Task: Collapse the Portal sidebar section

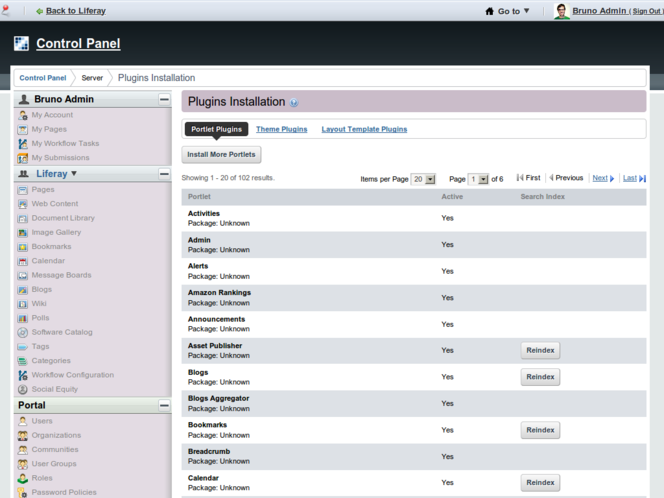Action: click(164, 406)
